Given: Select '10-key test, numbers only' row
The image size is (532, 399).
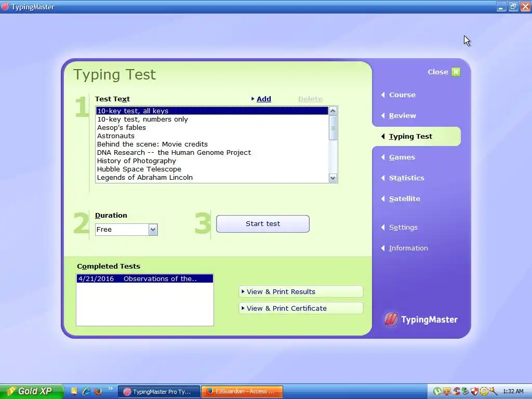Looking at the screenshot, I should click(212, 119).
